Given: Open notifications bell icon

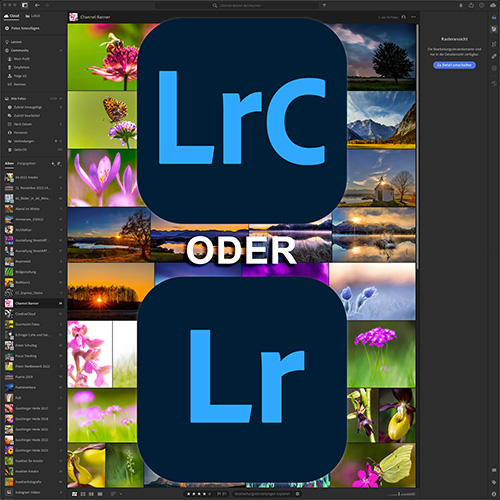Looking at the screenshot, I should [x=461, y=5].
